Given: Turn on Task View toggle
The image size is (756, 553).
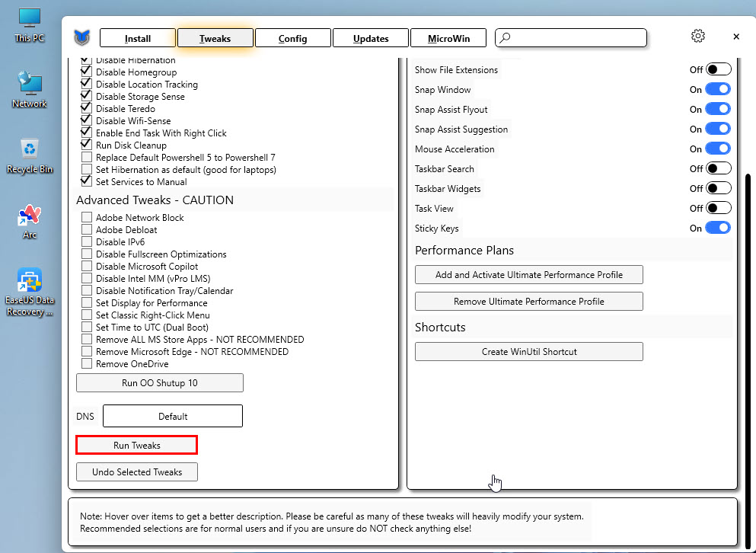Looking at the screenshot, I should [719, 208].
